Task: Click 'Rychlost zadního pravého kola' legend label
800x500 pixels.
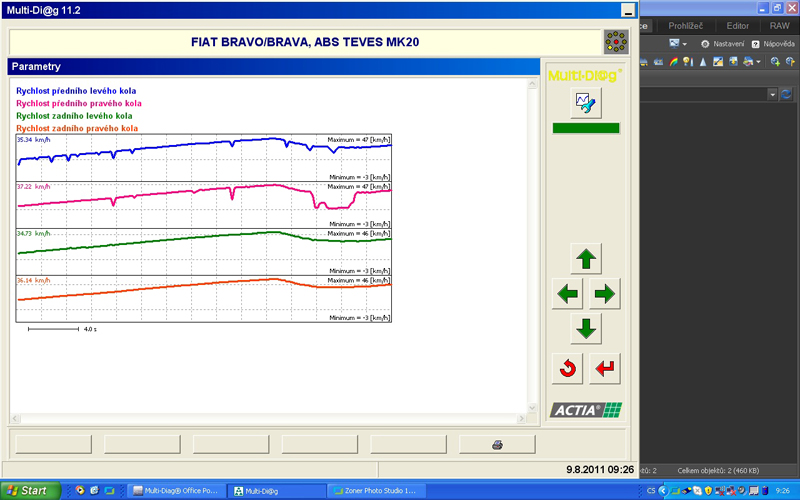Action: tap(77, 128)
